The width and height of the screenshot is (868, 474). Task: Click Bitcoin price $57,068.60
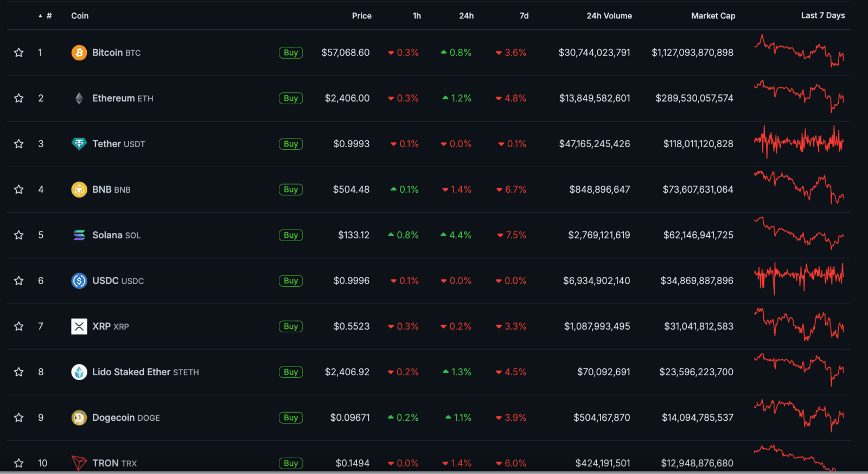click(346, 53)
